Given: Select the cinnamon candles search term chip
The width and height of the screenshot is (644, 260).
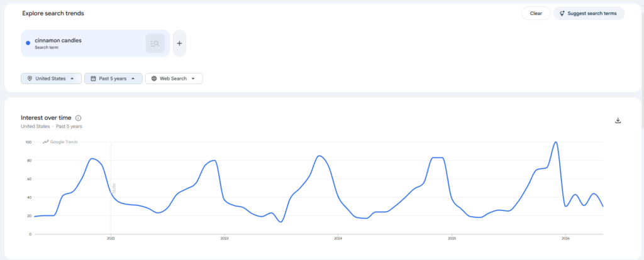Looking at the screenshot, I should [x=96, y=43].
